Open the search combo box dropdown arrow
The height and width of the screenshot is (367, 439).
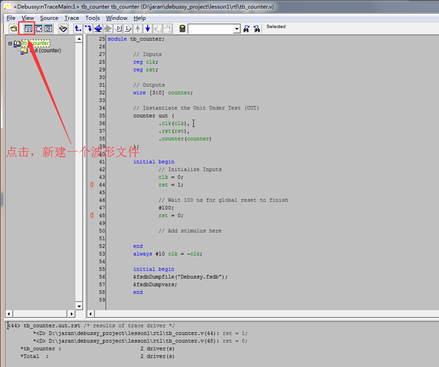[236, 29]
